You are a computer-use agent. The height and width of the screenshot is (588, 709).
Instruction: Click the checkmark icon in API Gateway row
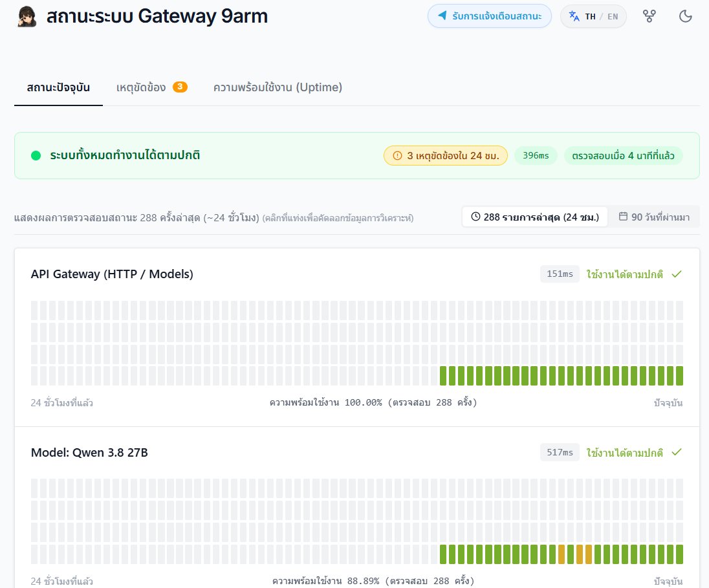677,274
